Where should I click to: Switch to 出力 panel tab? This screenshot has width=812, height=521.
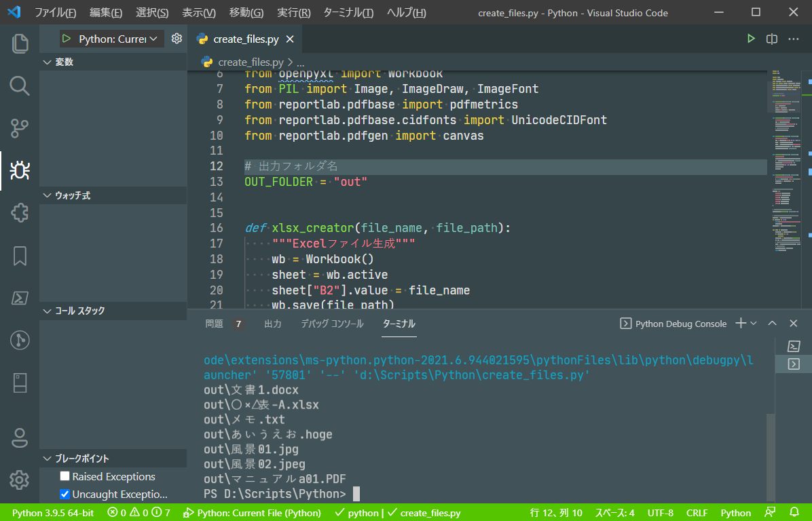click(x=273, y=324)
